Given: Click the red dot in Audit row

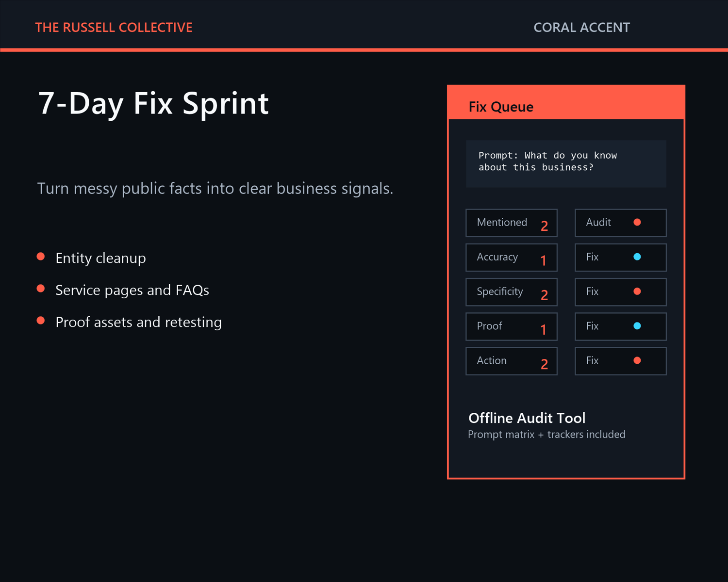Looking at the screenshot, I should tap(637, 222).
